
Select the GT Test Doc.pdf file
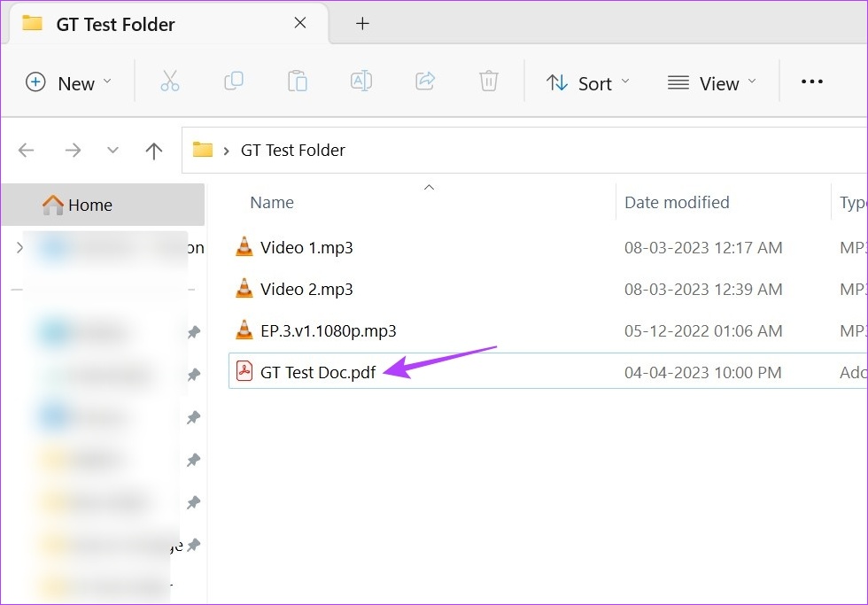coord(318,372)
